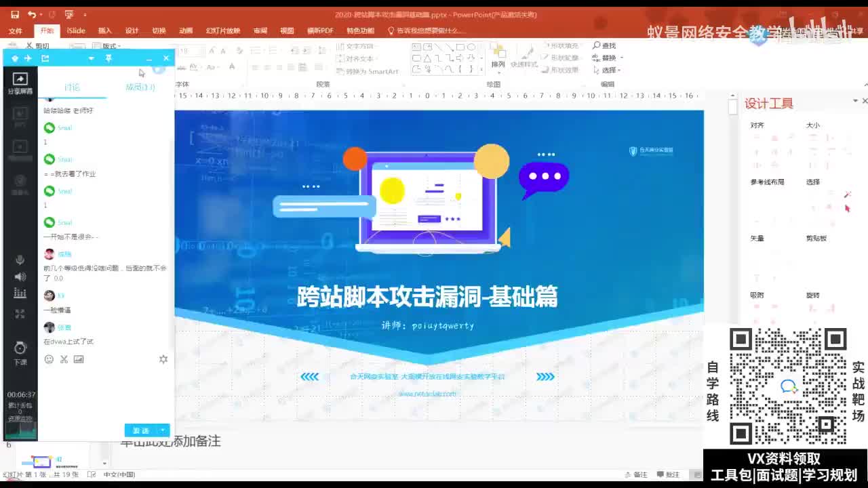Toggle the microphone icon in meeting sidebar

20,260
